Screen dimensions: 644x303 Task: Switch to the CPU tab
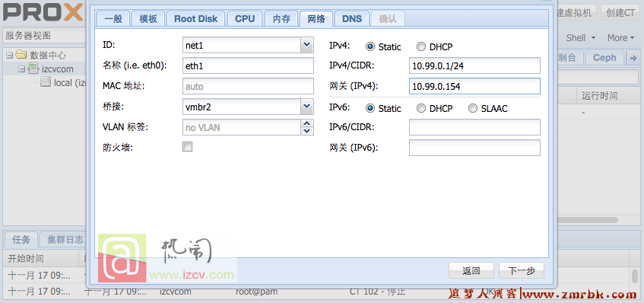(x=245, y=19)
